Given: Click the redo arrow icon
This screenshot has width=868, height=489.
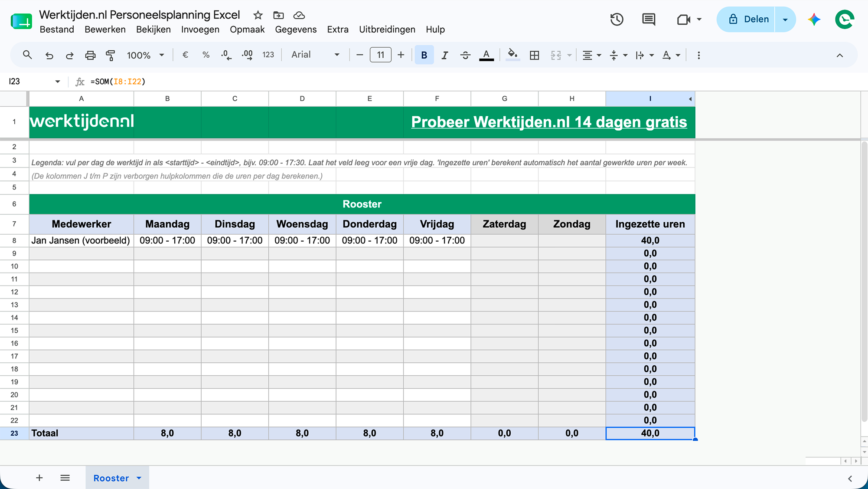Looking at the screenshot, I should pos(69,55).
